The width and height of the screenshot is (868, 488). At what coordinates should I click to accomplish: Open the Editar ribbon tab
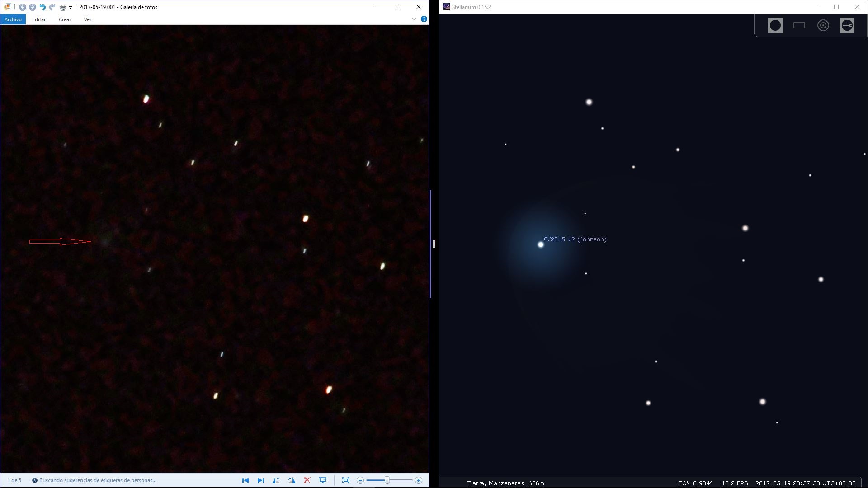click(x=39, y=19)
